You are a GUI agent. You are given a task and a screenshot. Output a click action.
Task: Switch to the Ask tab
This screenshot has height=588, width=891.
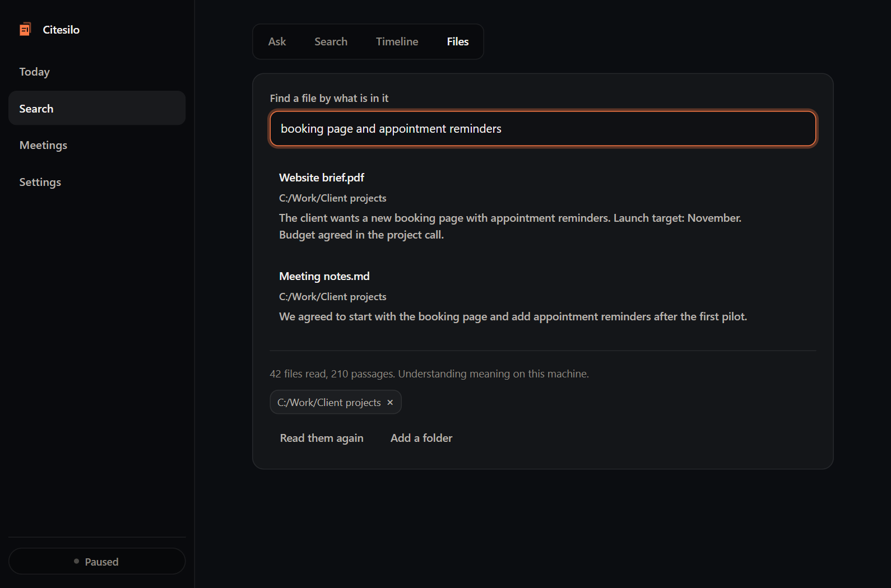277,41
